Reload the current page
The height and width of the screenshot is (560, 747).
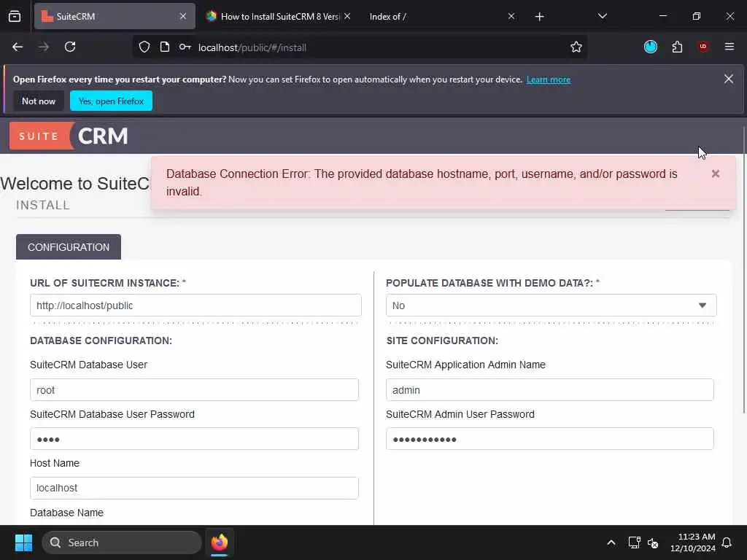click(x=70, y=47)
